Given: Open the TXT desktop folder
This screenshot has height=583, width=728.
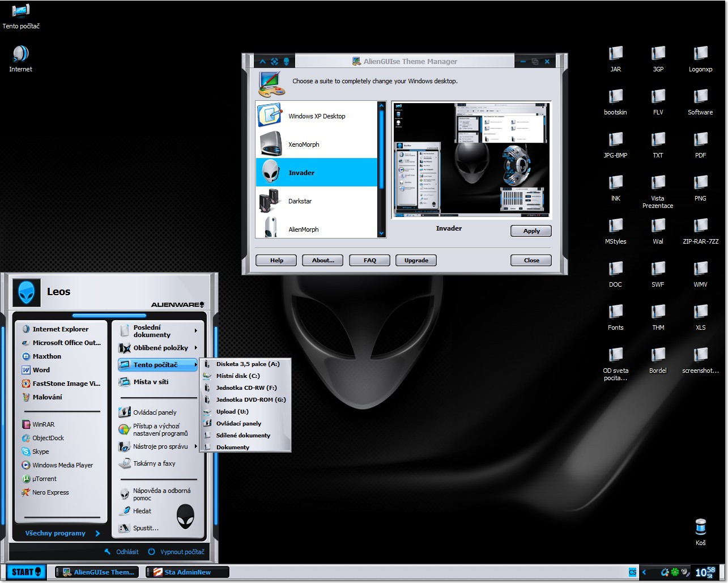Looking at the screenshot, I should (658, 145).
